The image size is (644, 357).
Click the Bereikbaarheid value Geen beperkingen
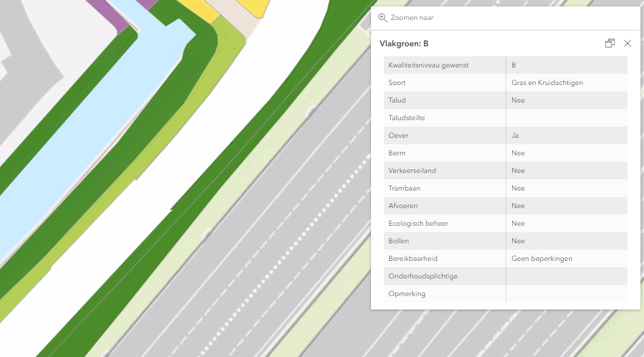(541, 258)
